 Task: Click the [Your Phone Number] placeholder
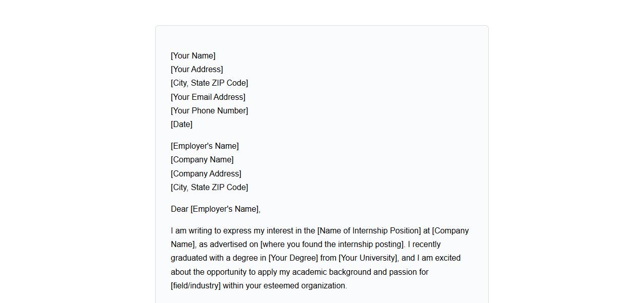coord(209,111)
